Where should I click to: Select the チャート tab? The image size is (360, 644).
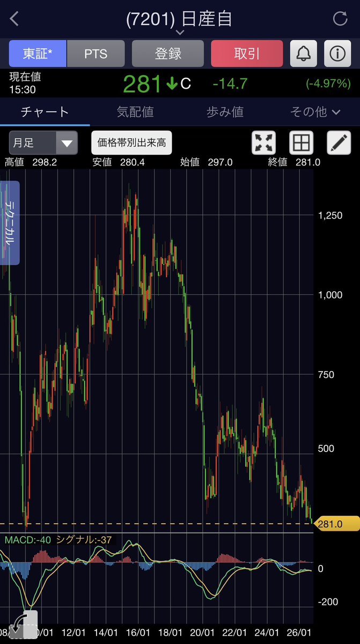[x=45, y=112]
